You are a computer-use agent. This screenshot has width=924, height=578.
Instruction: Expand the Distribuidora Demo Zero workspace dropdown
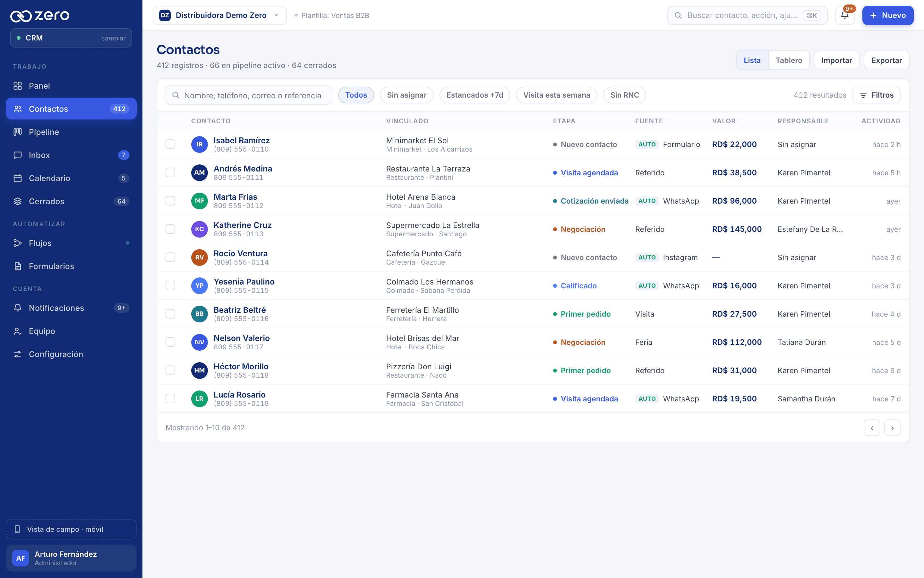pyautogui.click(x=219, y=15)
